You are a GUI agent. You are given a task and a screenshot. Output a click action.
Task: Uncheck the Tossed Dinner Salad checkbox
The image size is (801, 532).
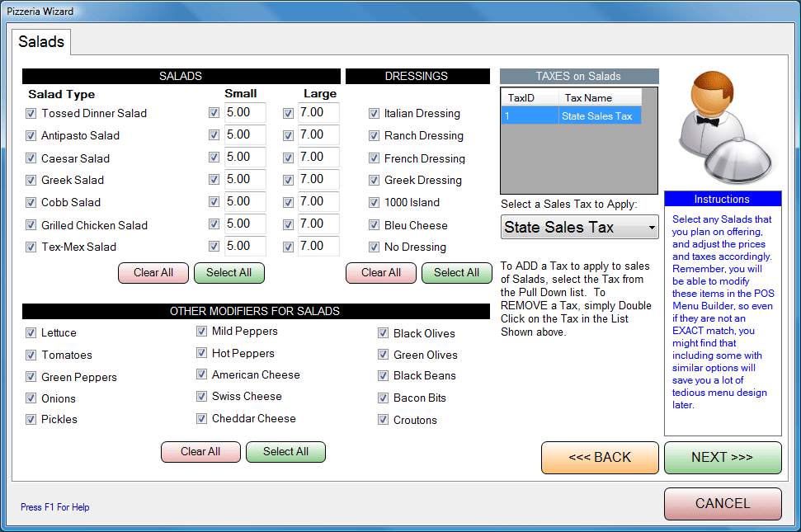point(31,114)
